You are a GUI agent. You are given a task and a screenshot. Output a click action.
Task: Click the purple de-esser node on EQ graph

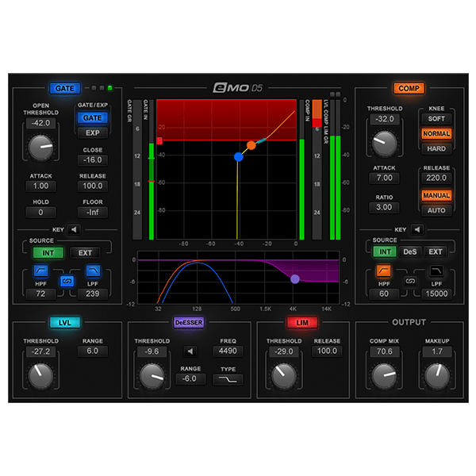[295, 279]
